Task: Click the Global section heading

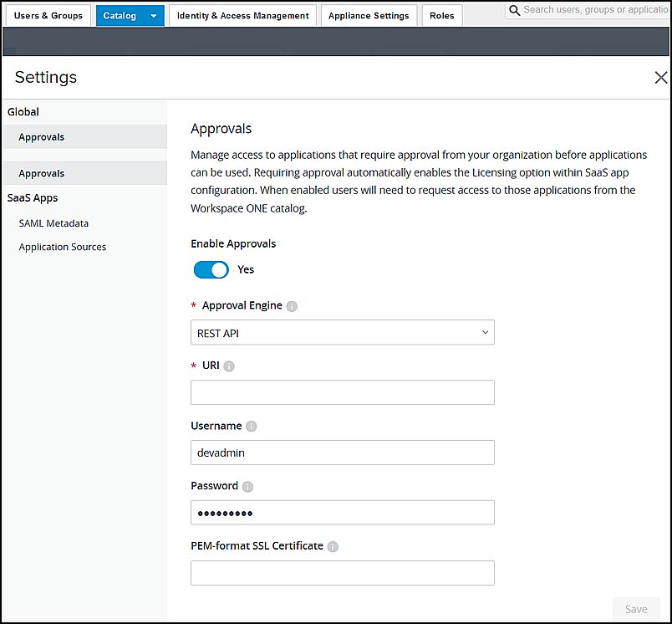Action: pos(23,112)
